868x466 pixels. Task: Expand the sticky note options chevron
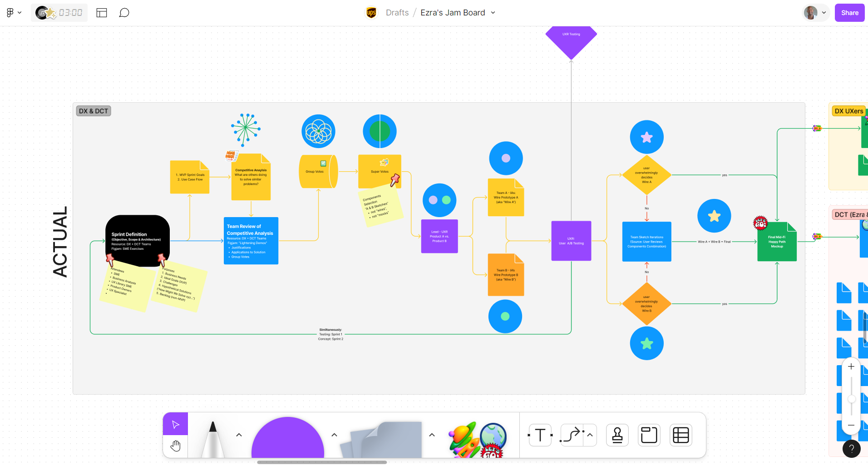point(432,435)
